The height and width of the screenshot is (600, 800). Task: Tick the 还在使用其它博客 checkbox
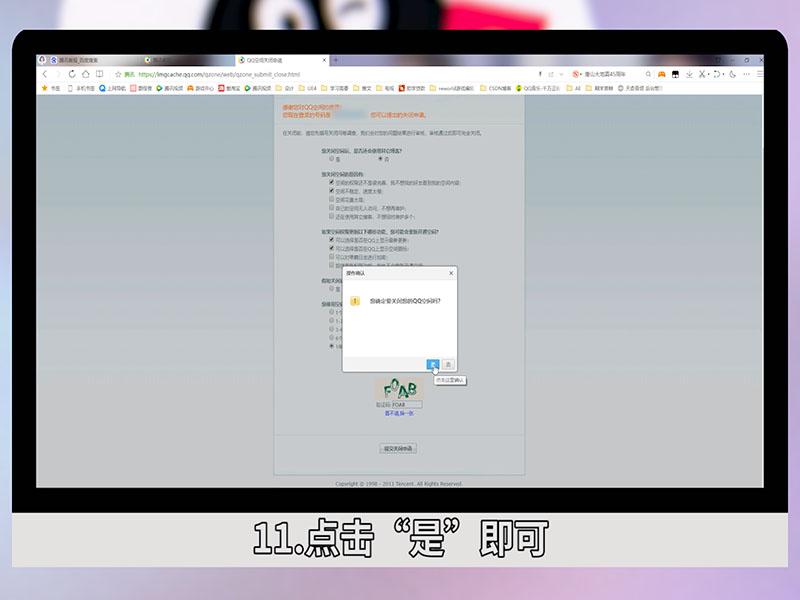[x=332, y=216]
